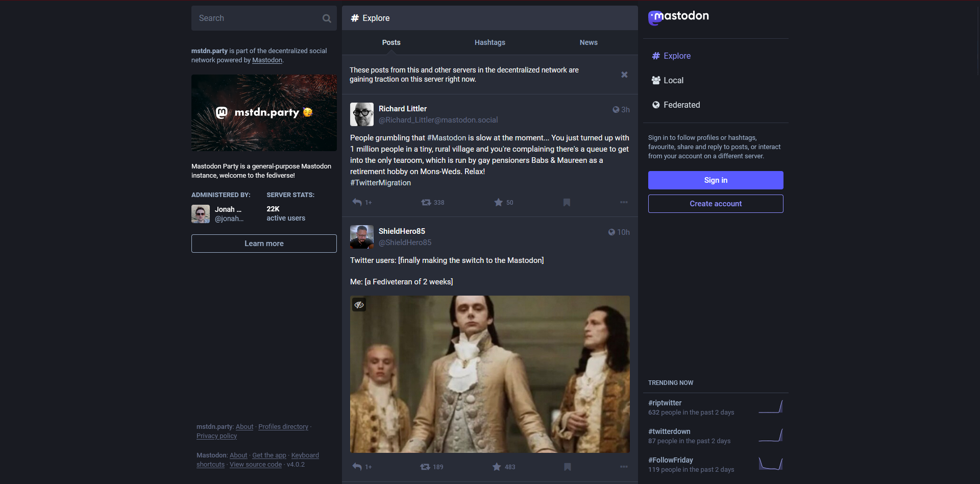This screenshot has width=980, height=484.
Task: Switch to the Posts tab
Action: (x=391, y=42)
